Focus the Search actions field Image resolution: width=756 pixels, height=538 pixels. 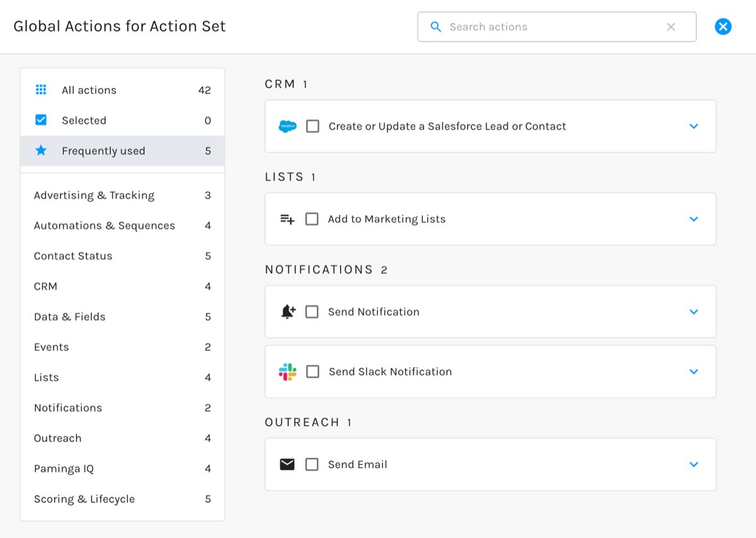point(557,27)
